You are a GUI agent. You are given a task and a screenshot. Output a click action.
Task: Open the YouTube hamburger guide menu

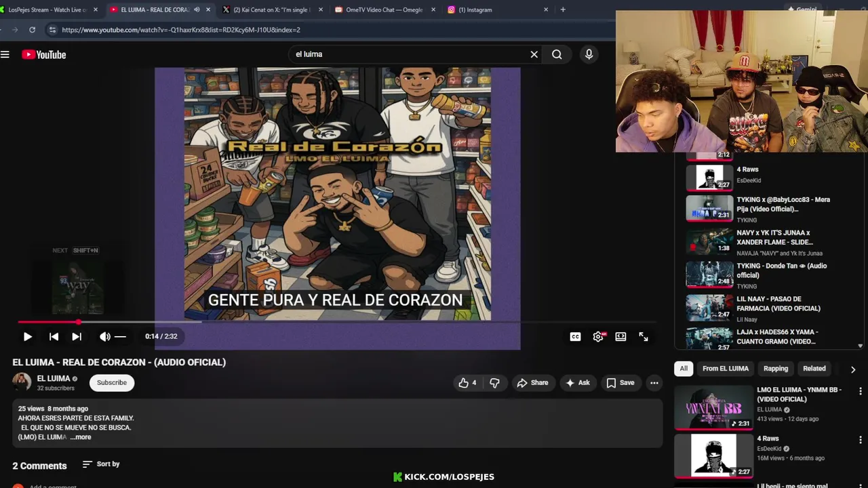(5, 54)
